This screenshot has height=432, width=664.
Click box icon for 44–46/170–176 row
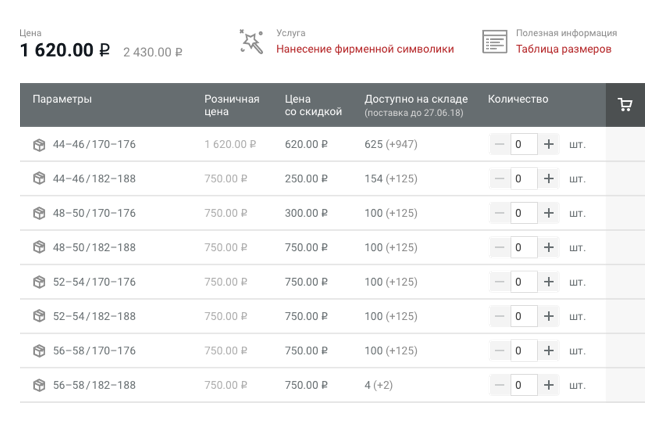point(39,145)
